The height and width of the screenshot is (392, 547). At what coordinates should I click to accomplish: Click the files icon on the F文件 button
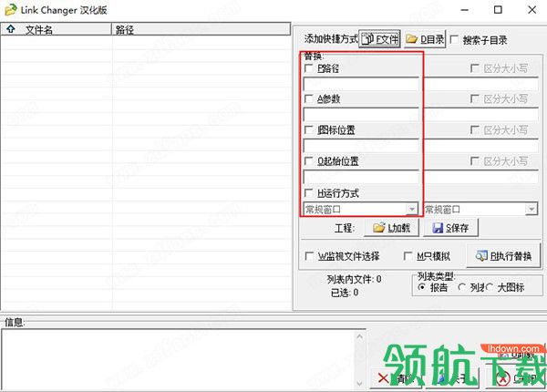coord(367,39)
